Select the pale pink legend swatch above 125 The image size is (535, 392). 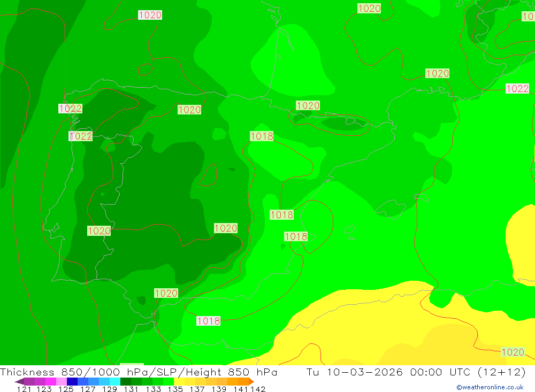point(61,381)
